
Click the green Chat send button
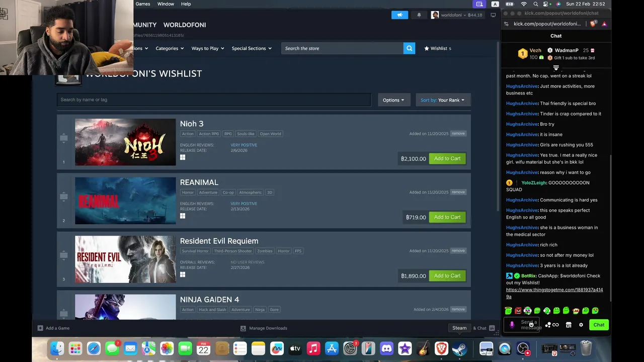point(599,325)
